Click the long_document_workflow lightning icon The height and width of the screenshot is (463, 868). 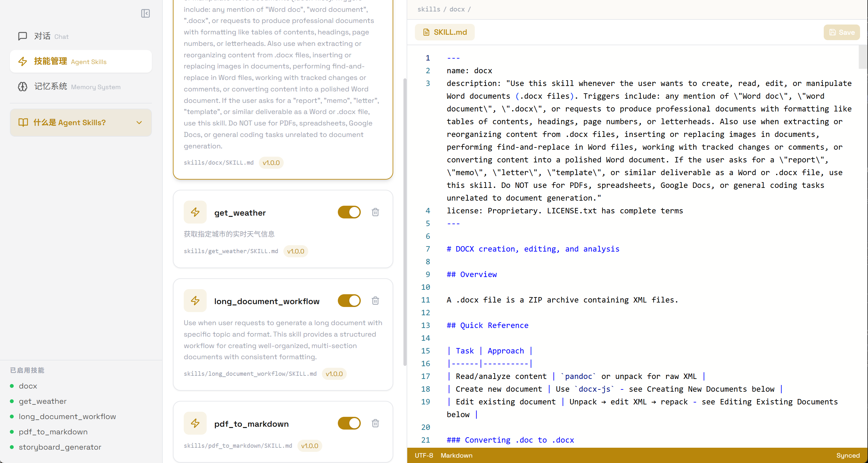(195, 301)
